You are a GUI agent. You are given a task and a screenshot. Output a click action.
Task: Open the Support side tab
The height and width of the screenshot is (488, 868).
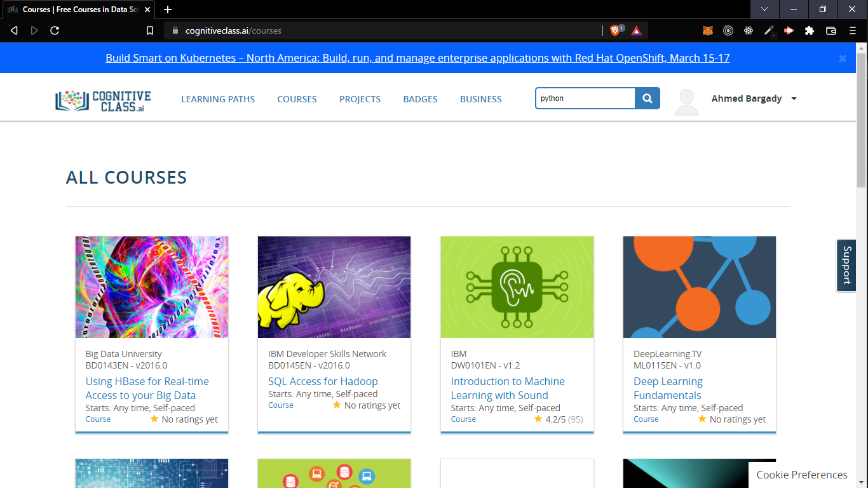[846, 265]
